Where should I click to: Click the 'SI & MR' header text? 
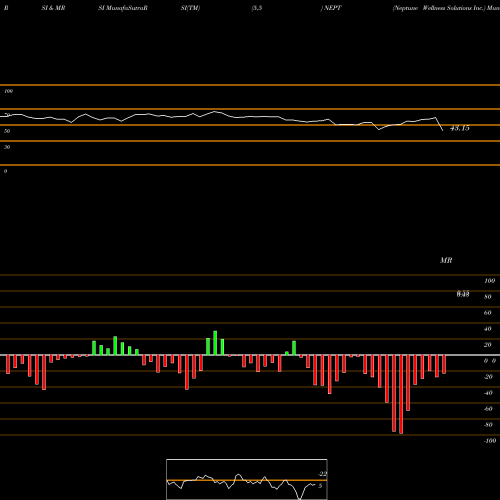[53, 8]
